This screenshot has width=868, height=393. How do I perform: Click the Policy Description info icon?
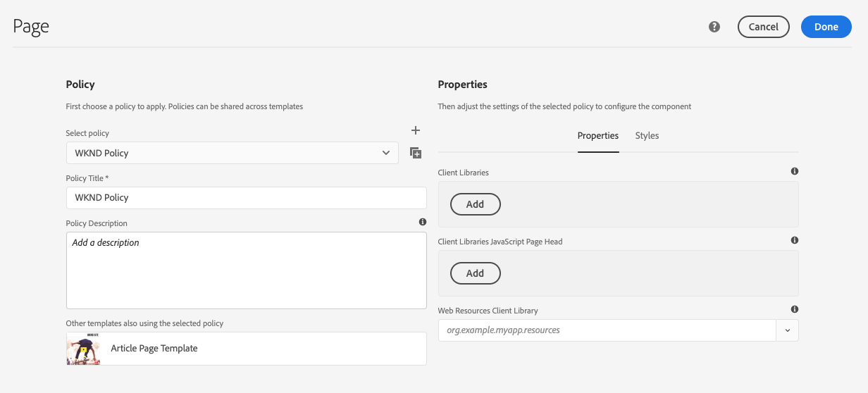(423, 222)
